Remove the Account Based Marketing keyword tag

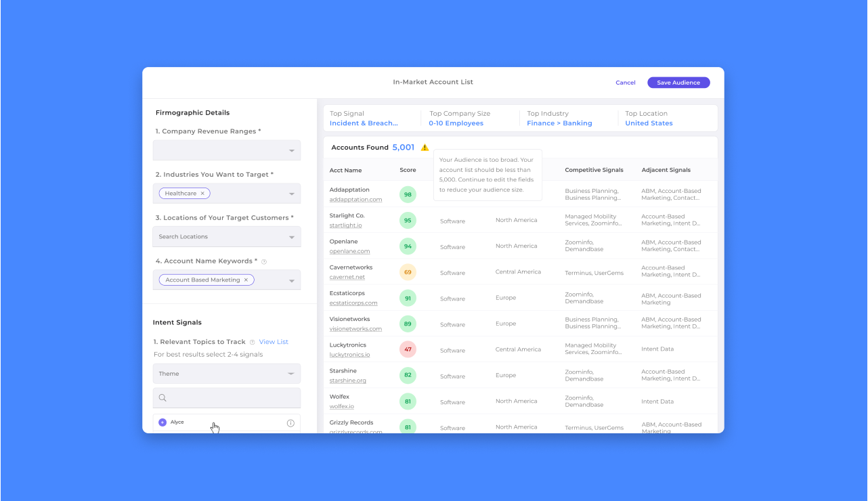point(246,280)
